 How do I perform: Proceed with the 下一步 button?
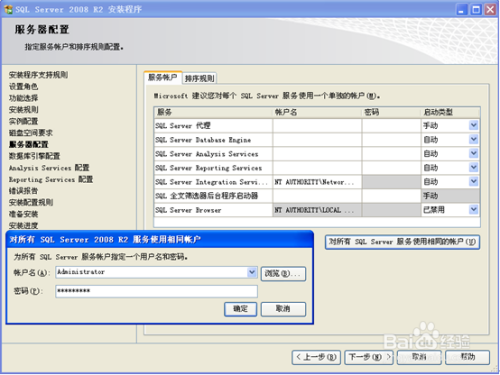click(x=369, y=357)
